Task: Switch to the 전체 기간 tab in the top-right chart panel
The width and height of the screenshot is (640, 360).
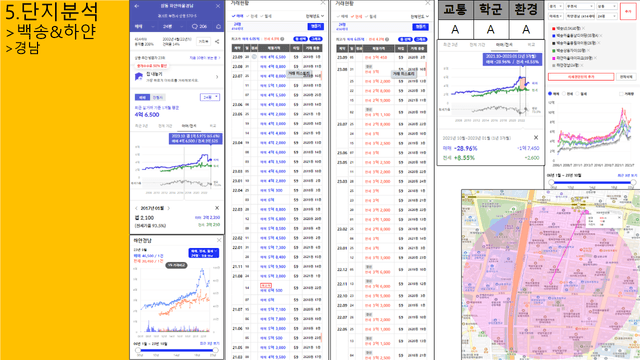Action: click(477, 44)
